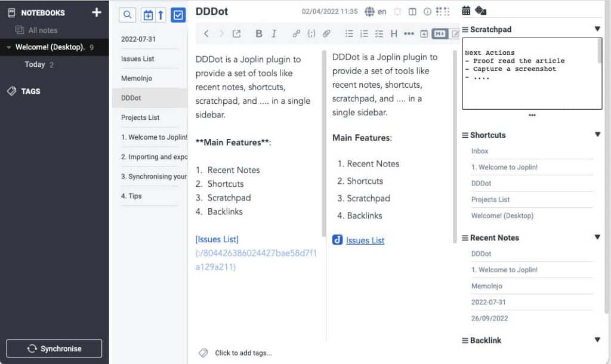The width and height of the screenshot is (611, 364).
Task: Click the attach file paperclip icon
Action: coord(327,34)
